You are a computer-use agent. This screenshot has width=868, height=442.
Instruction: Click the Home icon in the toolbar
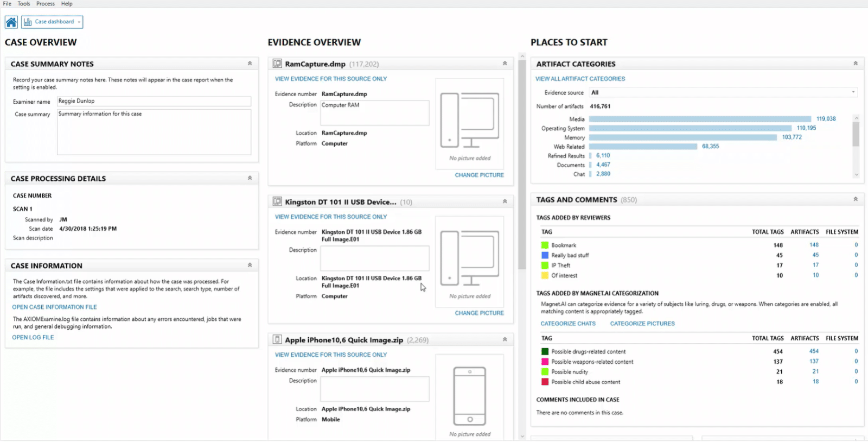pyautogui.click(x=11, y=22)
